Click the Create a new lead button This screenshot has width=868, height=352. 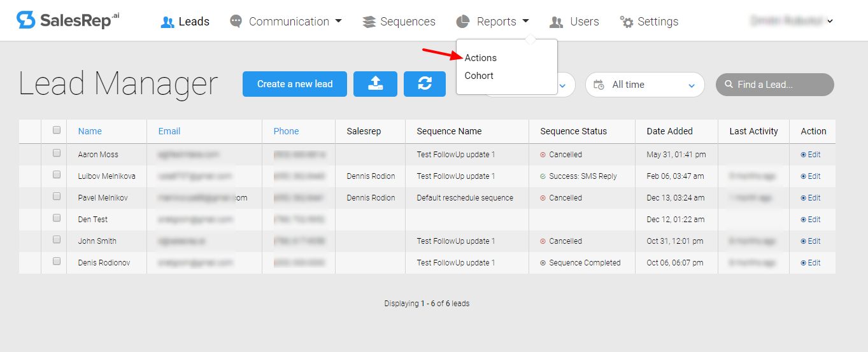[x=295, y=84]
